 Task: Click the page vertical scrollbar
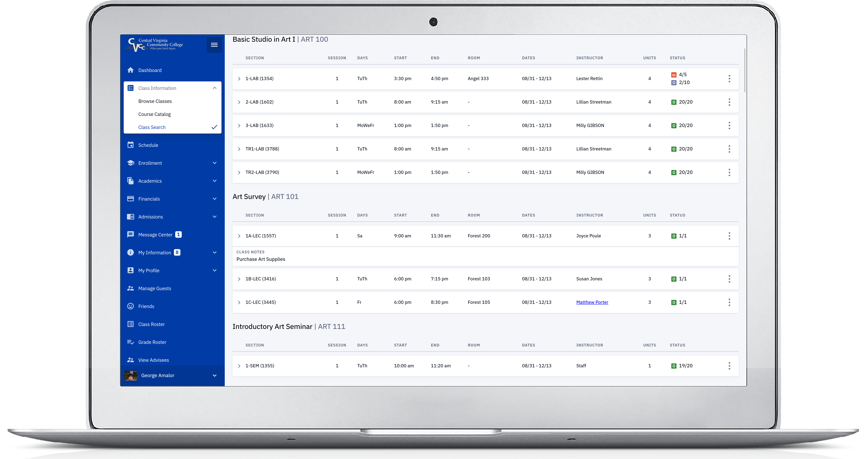click(x=744, y=70)
